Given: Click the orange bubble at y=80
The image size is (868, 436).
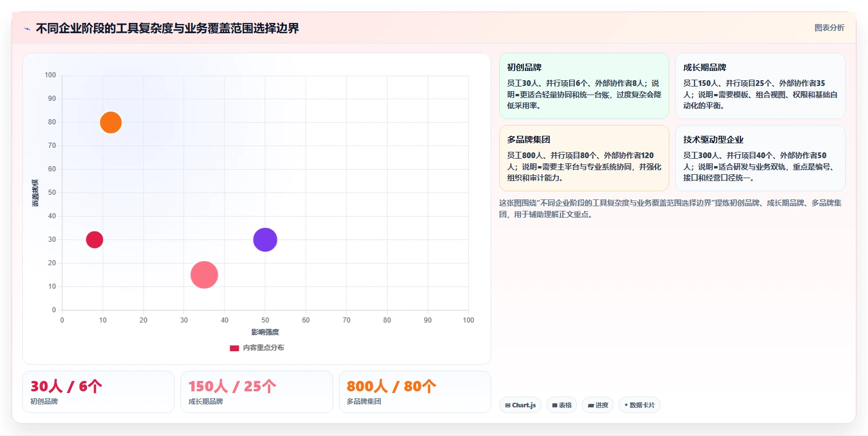Looking at the screenshot, I should (x=111, y=122).
